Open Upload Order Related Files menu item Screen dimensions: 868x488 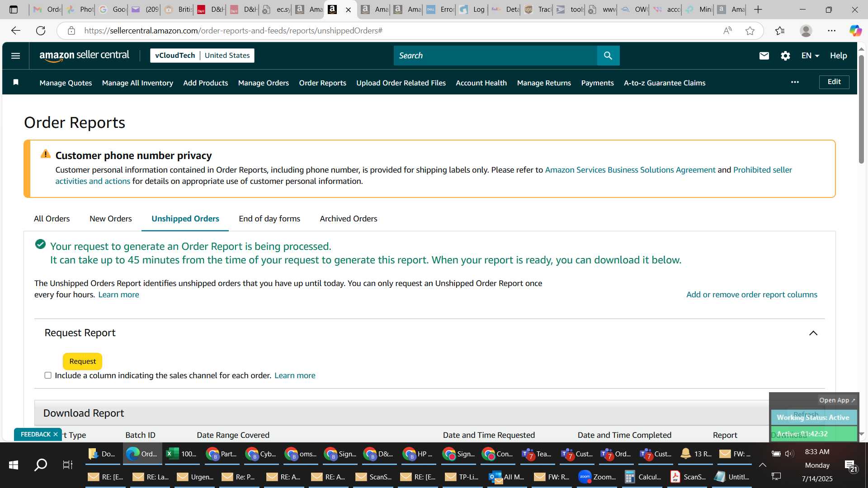click(401, 83)
